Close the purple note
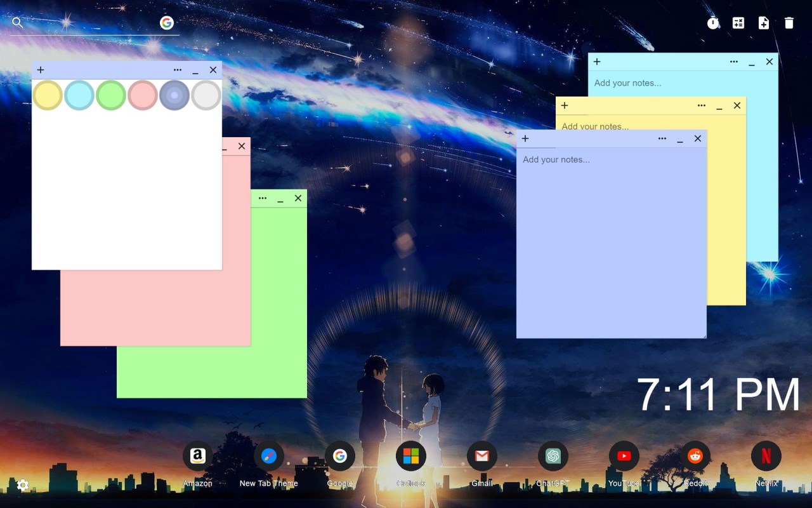The image size is (812, 508). click(x=698, y=138)
